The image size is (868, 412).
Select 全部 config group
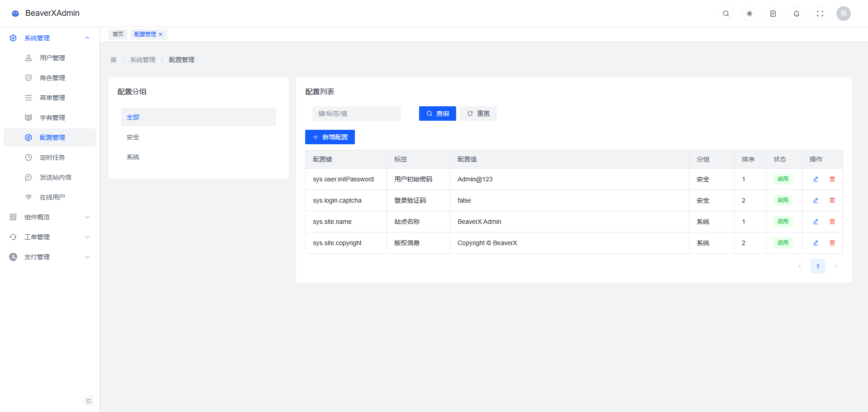(x=198, y=117)
